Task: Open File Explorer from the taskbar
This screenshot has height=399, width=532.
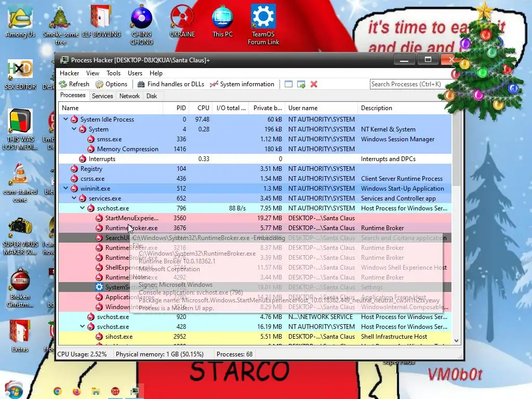Action: point(96,391)
